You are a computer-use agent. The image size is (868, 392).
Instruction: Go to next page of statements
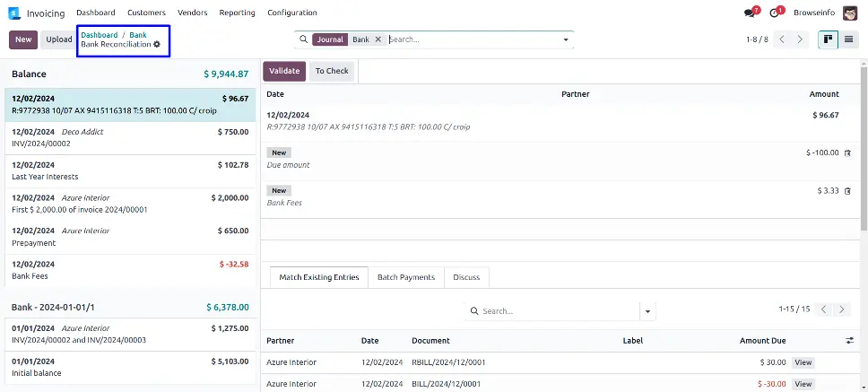pyautogui.click(x=801, y=39)
